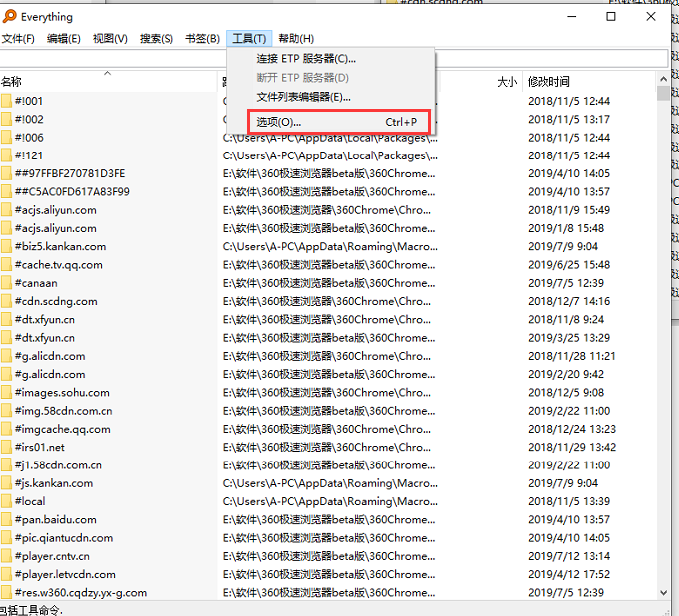This screenshot has height=616, width=679.
Task: Select the folder icon of #player.letvcdn.com
Action: click(x=6, y=574)
